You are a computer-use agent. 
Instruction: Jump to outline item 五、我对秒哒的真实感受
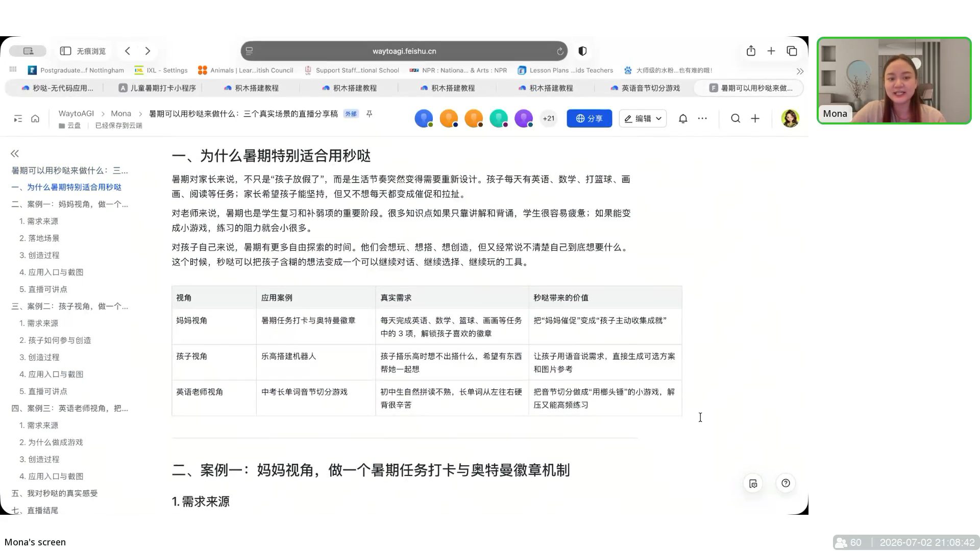tap(55, 493)
